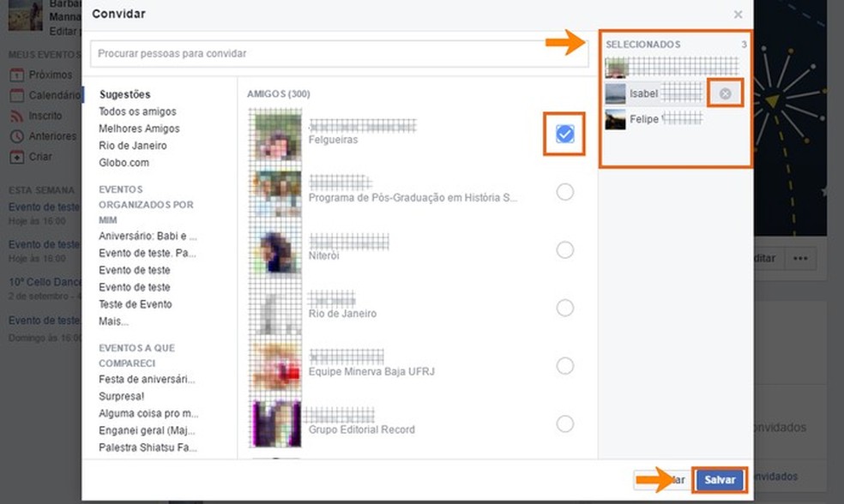844x504 pixels.
Task: Choose Alguma coisa pro m... event
Action: [x=148, y=413]
